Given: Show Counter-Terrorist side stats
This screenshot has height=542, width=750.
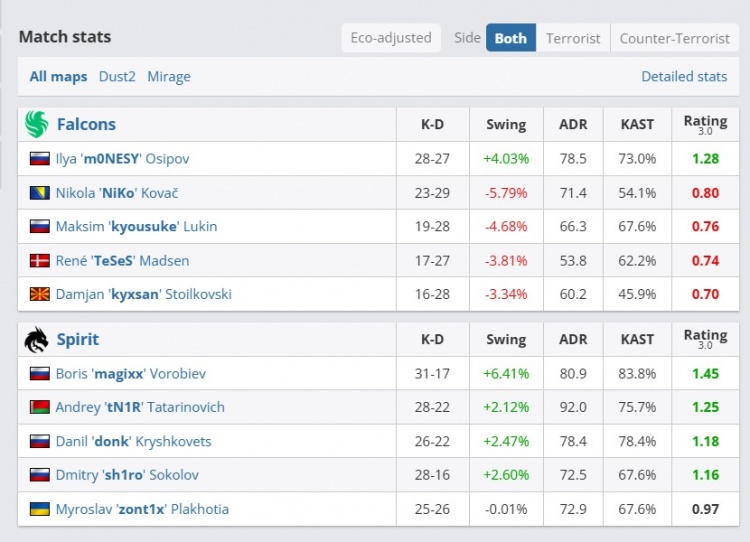Looking at the screenshot, I should pyautogui.click(x=674, y=38).
